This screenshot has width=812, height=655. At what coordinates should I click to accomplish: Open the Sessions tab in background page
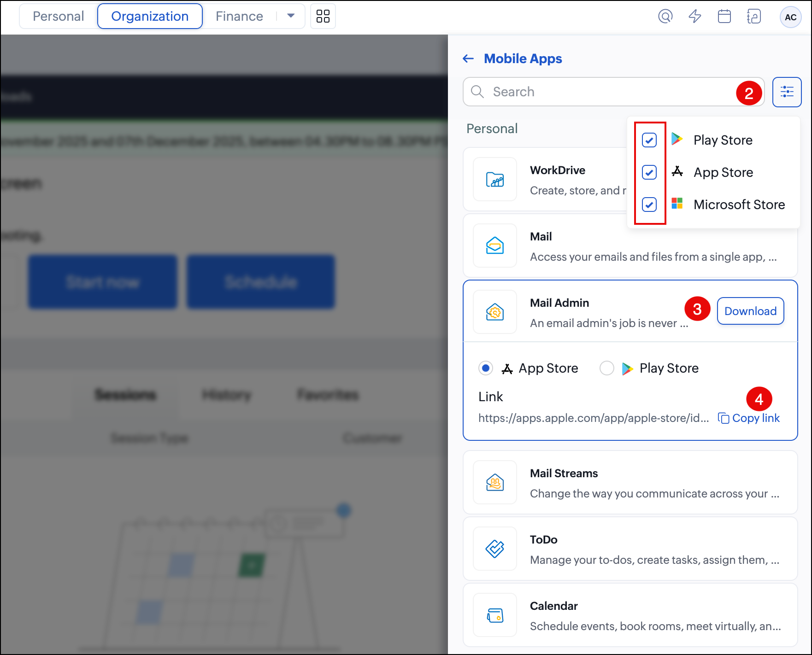click(125, 395)
